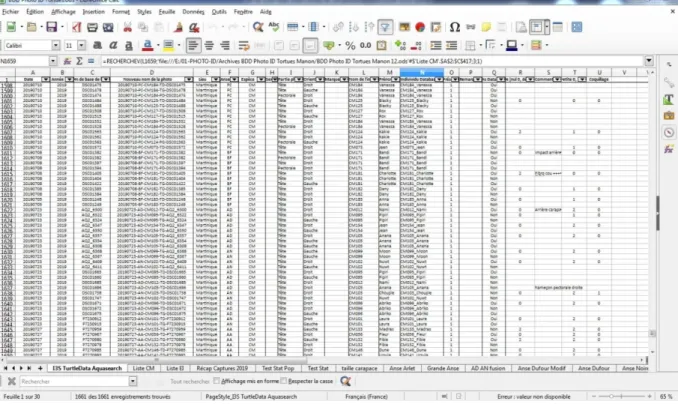Expand the font name Calibri dropdown
678x404 pixels.
point(56,45)
